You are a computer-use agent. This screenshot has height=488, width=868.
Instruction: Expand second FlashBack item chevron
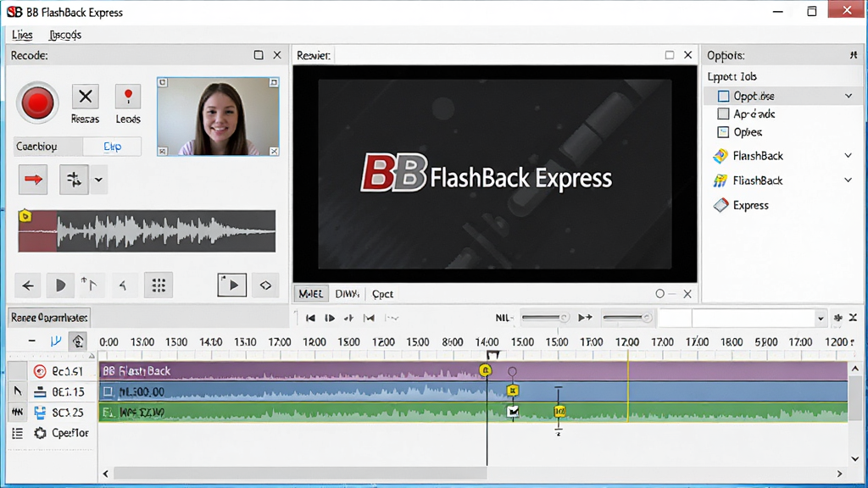(x=849, y=180)
